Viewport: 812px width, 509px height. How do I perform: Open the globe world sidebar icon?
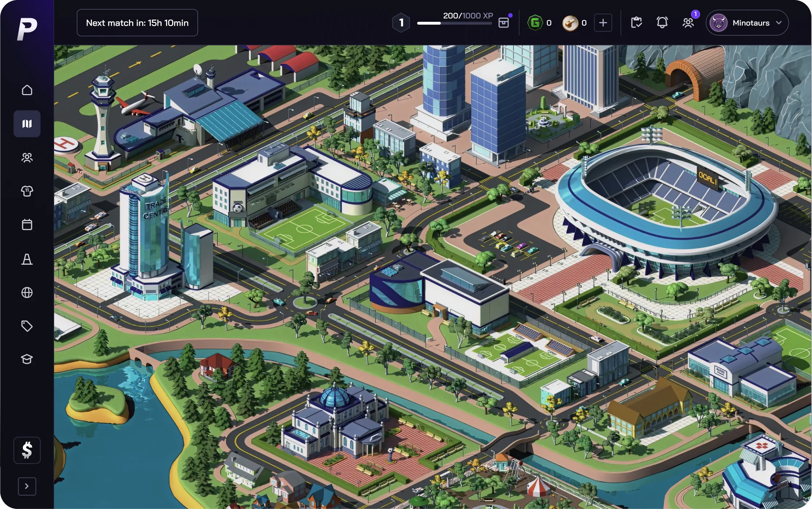coord(27,292)
